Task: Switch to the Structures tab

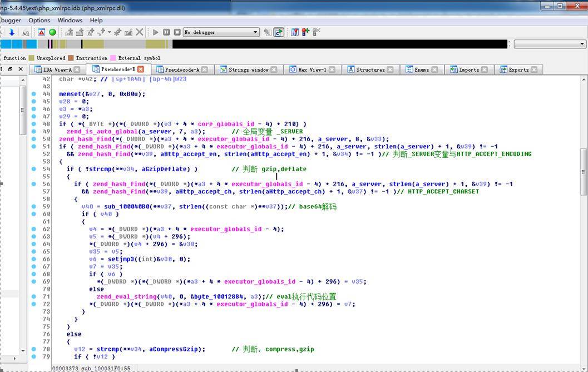Action: [x=370, y=70]
